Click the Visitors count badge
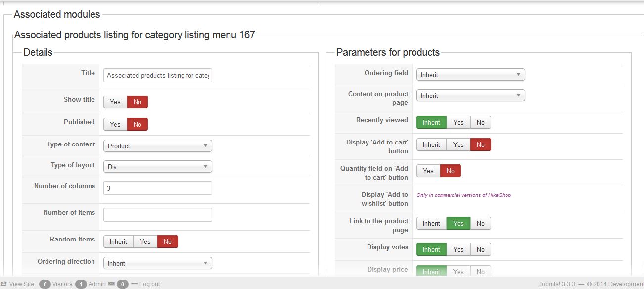Image resolution: width=644 pixels, height=289 pixels. coord(45,284)
